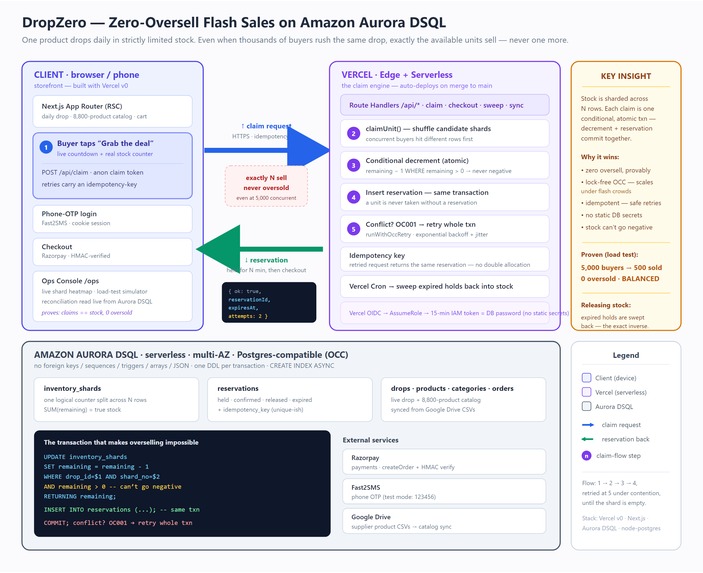Click the Google Drive external service title

pos(371,517)
